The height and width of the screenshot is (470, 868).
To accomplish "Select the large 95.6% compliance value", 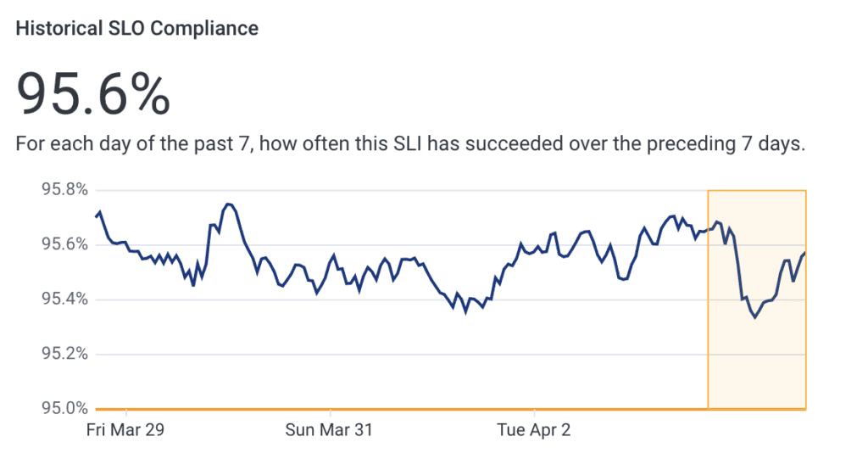I will click(x=93, y=93).
